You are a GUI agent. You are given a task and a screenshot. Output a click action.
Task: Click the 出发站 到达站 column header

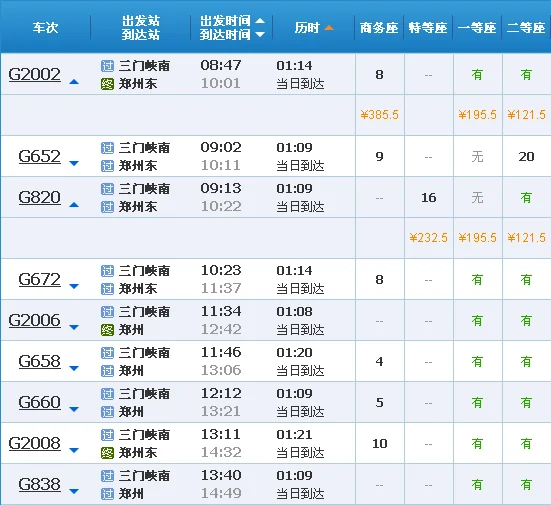(x=141, y=27)
